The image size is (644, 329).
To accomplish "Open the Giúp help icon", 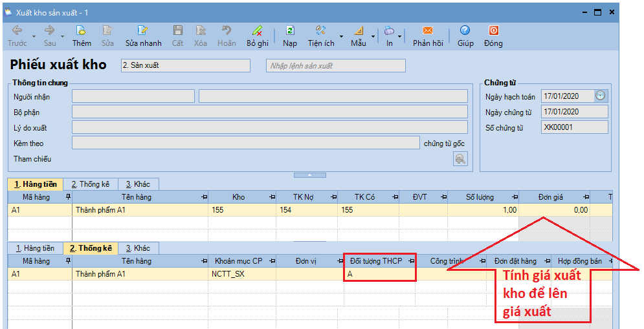I will coord(465,31).
